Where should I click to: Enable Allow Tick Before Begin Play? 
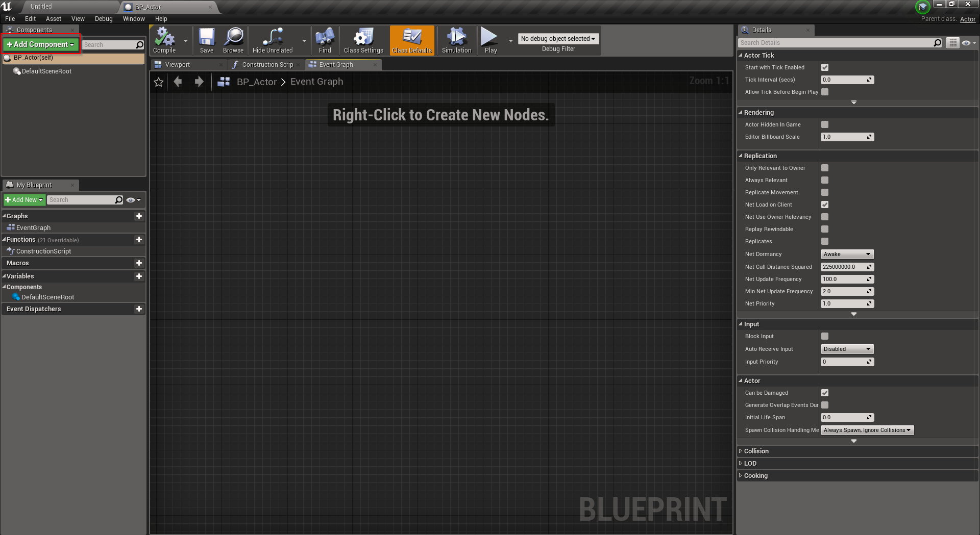tap(825, 92)
